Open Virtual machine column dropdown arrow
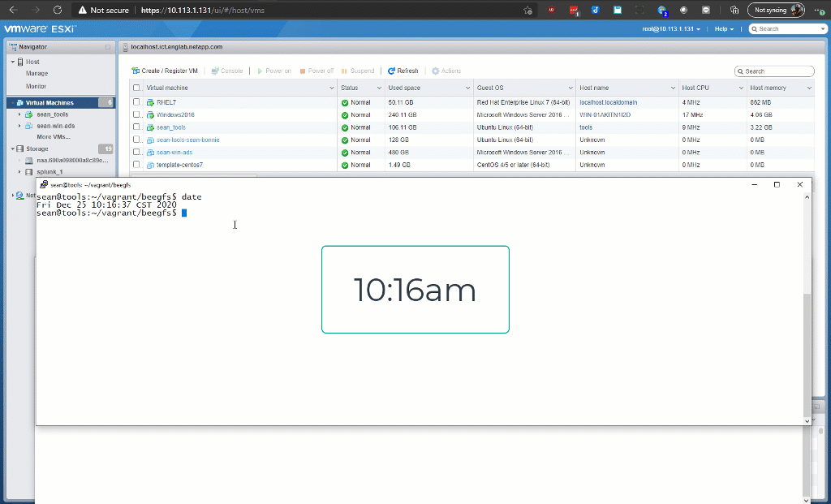Image resolution: width=831 pixels, height=504 pixels. tap(332, 88)
